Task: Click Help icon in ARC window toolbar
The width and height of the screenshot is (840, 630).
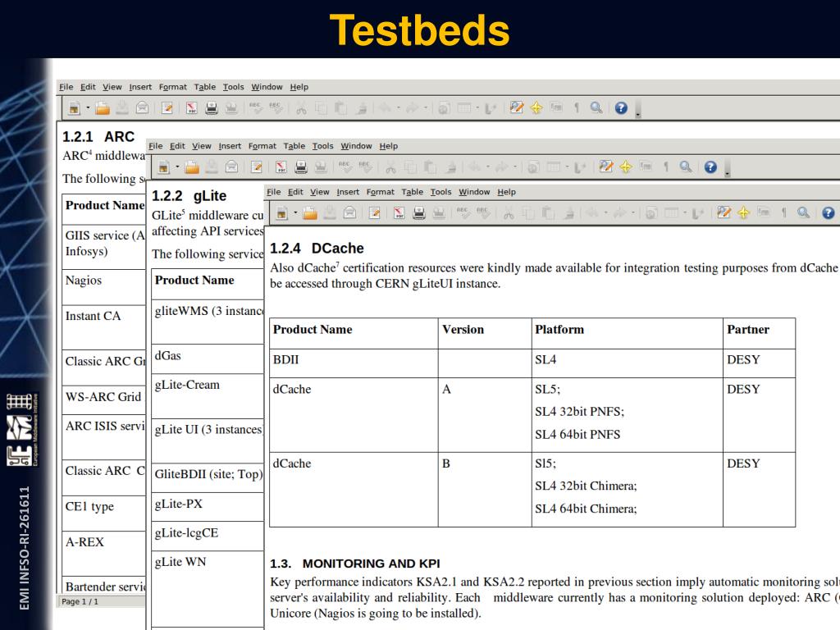Action: 621,108
